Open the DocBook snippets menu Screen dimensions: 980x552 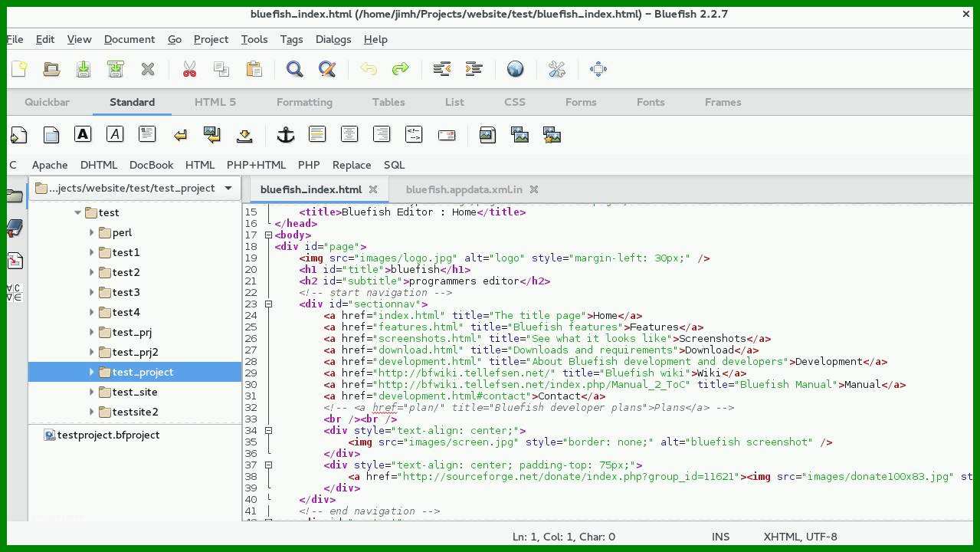[151, 165]
